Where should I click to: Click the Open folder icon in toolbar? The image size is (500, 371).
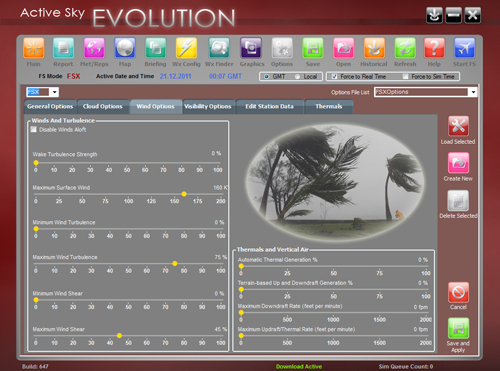click(x=343, y=48)
